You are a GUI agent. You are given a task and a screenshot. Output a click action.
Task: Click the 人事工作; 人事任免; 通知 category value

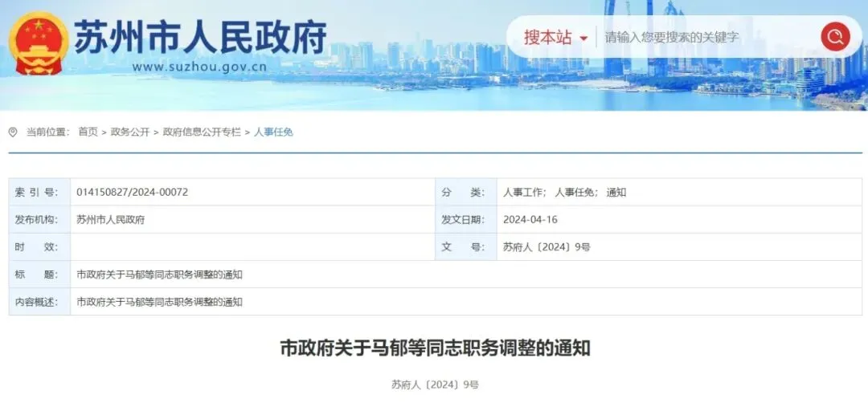(565, 193)
